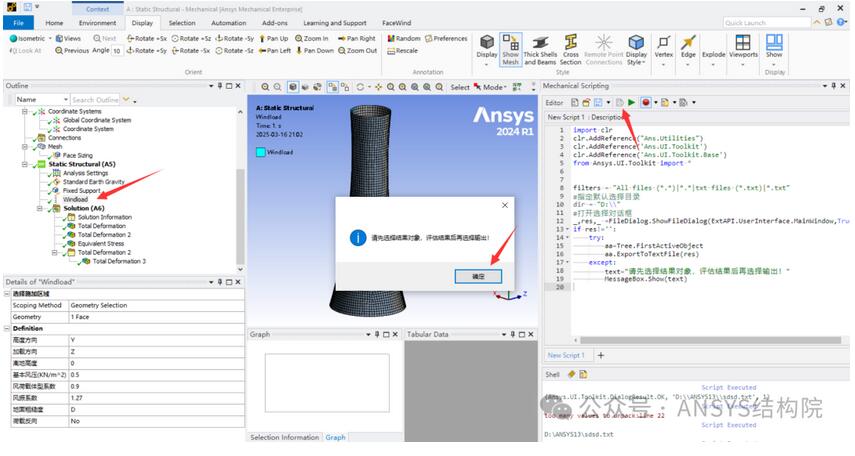Toggle Show Mesh in the Display ribbon
The height and width of the screenshot is (456, 855).
tap(510, 48)
